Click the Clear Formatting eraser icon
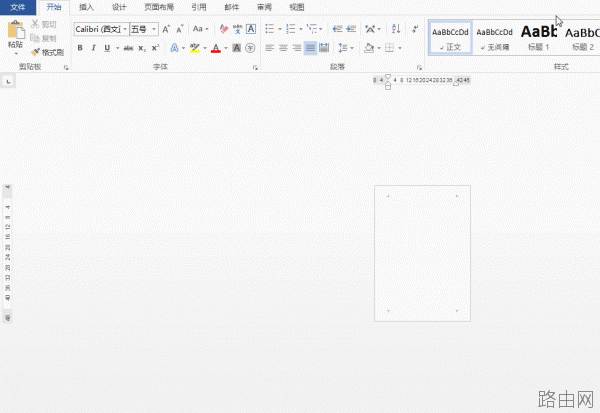Screen dimensions: 600x413 click(223, 29)
